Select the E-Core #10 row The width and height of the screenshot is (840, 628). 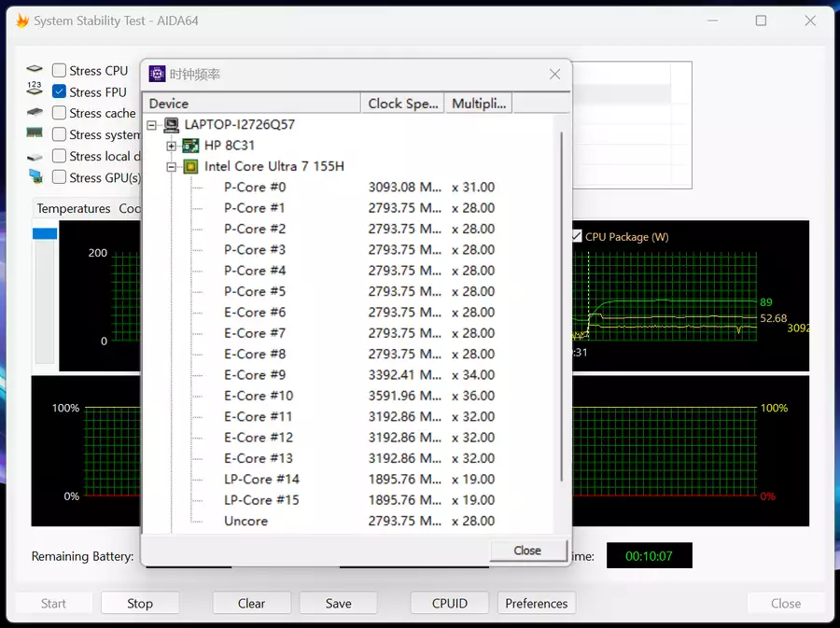[347, 396]
